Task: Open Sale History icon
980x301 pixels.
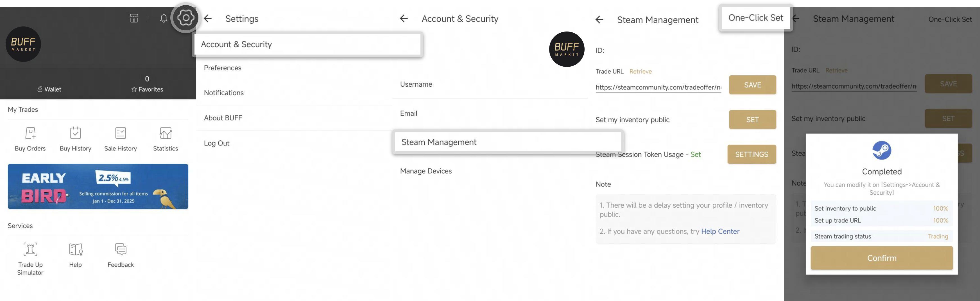Action: [x=121, y=133]
